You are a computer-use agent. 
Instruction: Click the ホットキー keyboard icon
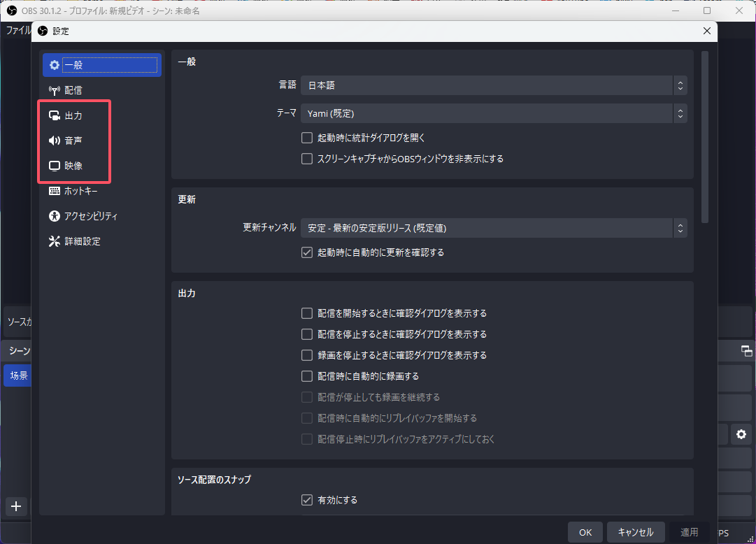(x=55, y=191)
